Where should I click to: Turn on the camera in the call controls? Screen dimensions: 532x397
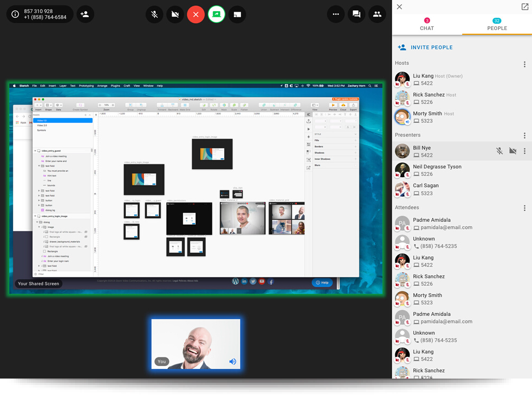coord(175,15)
